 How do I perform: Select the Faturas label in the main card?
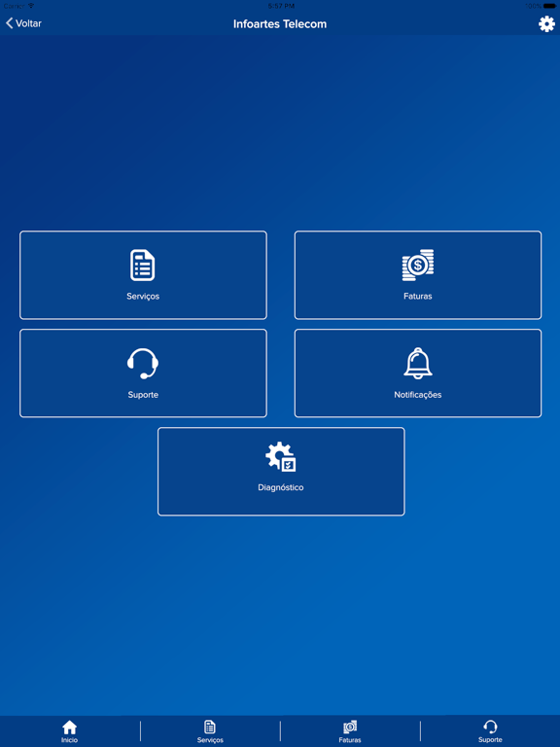click(x=418, y=296)
